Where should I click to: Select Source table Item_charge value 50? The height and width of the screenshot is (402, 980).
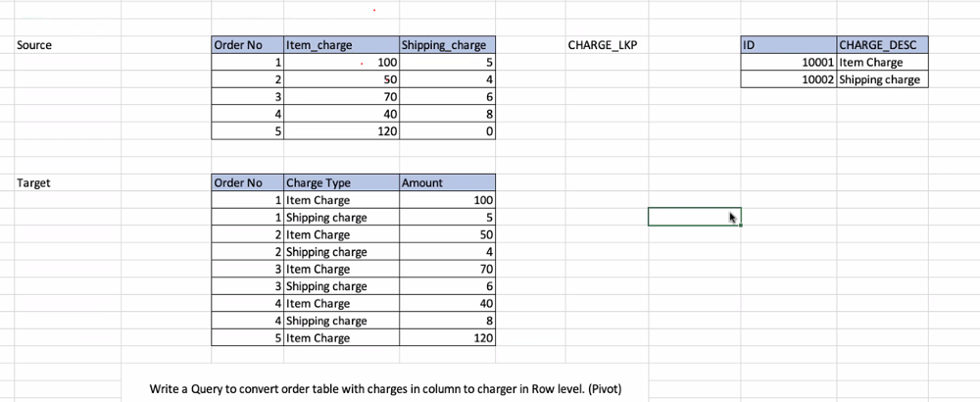(341, 79)
